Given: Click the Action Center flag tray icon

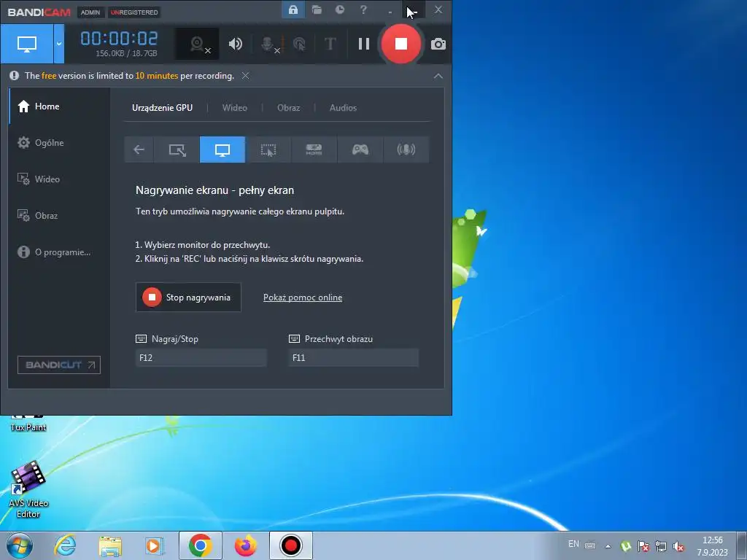Looking at the screenshot, I should tap(643, 546).
